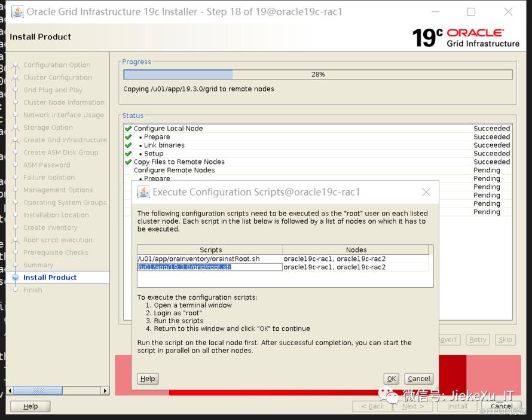Click green check beside Link binaries
The image size is (532, 420).
[128, 145]
